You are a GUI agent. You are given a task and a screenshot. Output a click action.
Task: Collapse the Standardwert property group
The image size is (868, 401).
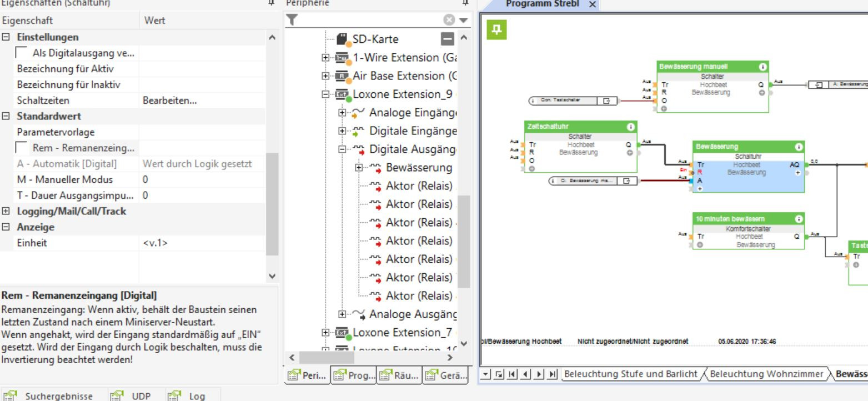coord(6,117)
